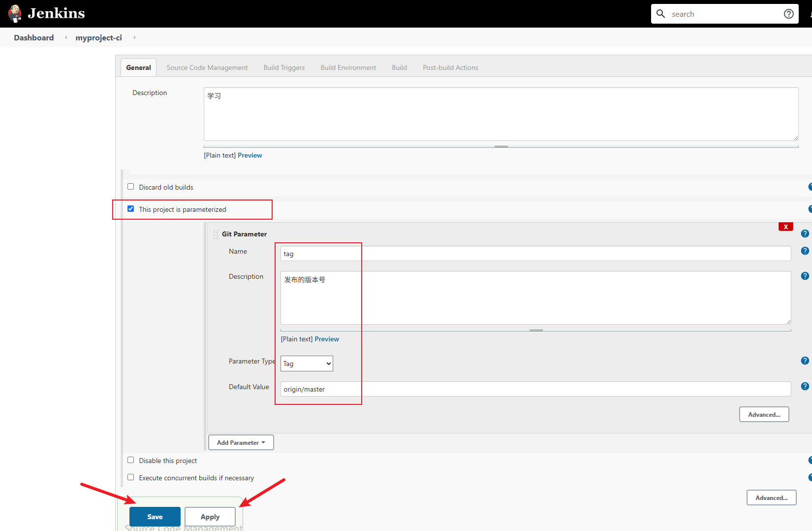Edit the Git Parameter Description text area

(x=536, y=298)
